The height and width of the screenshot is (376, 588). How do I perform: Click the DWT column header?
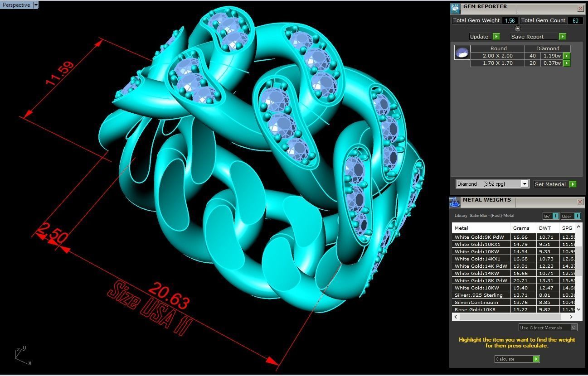pos(548,228)
